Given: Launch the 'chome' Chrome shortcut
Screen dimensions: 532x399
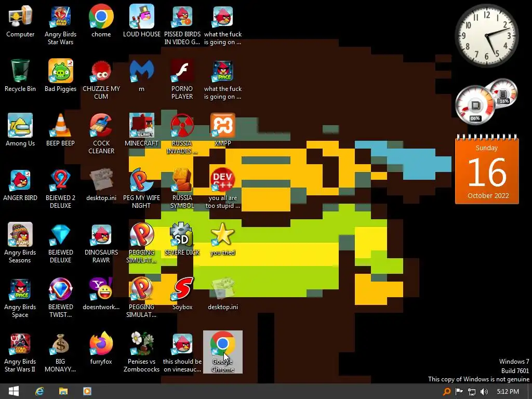Looking at the screenshot, I should pos(101,21).
